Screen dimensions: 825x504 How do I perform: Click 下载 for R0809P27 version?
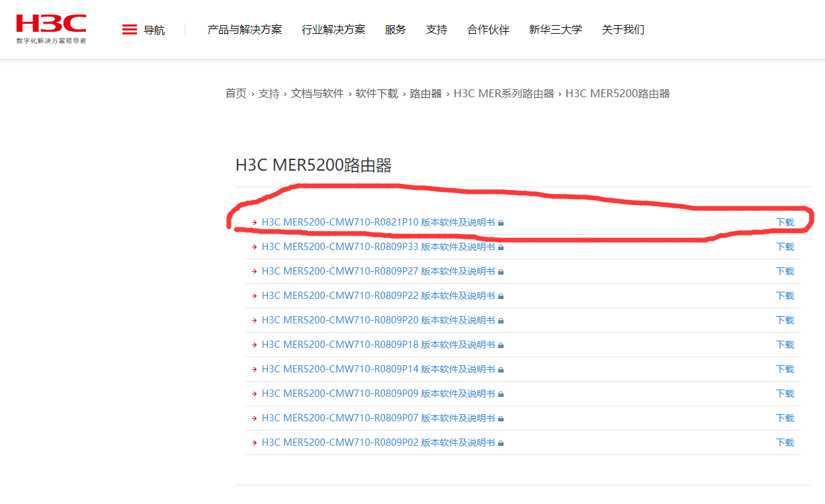pos(785,271)
